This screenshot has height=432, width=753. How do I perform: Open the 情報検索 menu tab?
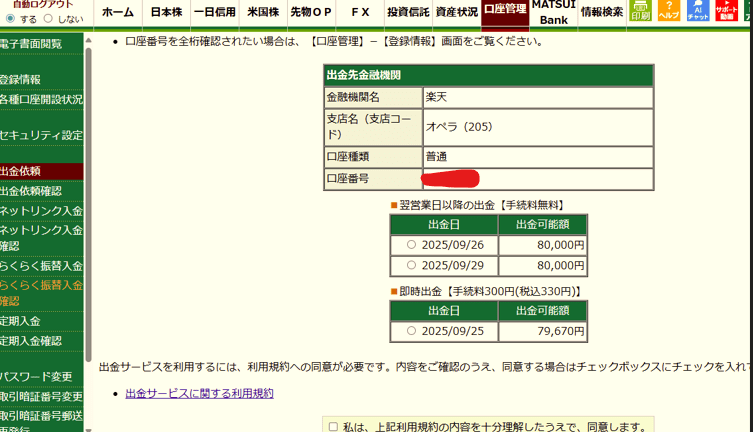602,12
